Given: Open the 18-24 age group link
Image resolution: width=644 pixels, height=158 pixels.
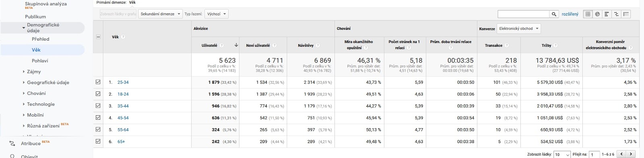Looking at the screenshot, I should tap(123, 94).
